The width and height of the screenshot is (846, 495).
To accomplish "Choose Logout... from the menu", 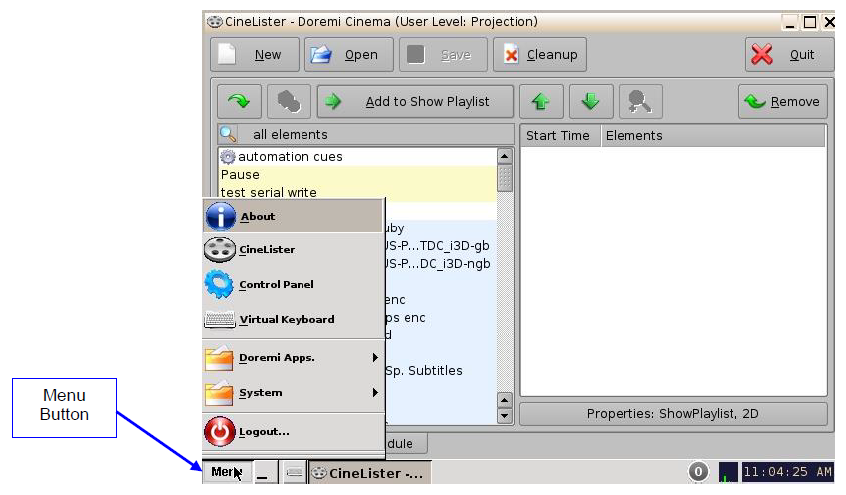I will [293, 431].
